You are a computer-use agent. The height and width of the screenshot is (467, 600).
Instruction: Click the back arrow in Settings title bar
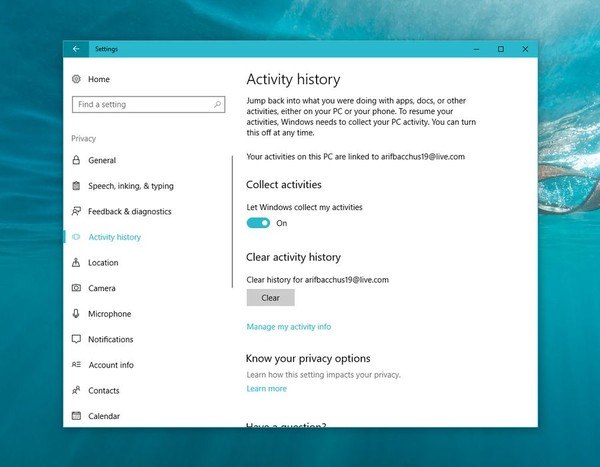[76, 49]
